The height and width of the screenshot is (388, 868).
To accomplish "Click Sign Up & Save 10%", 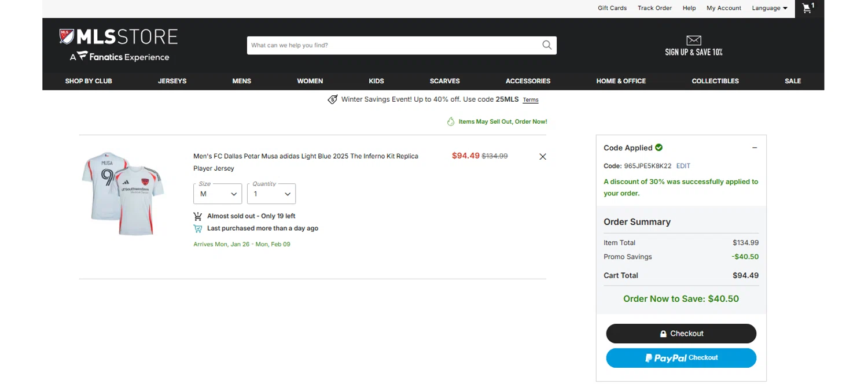I will click(694, 52).
